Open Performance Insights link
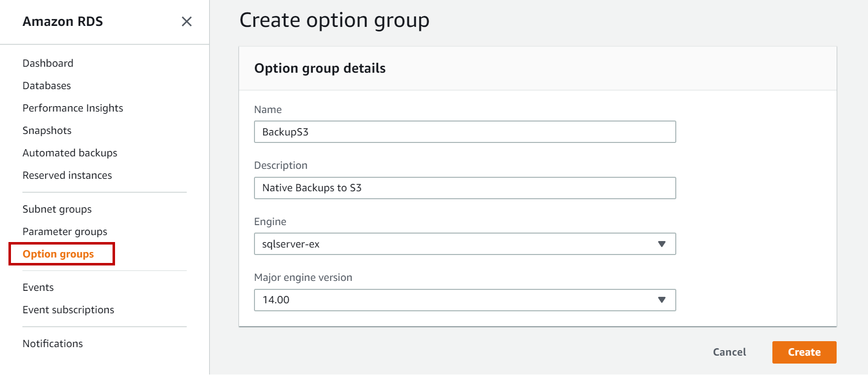The image size is (868, 382). (73, 108)
